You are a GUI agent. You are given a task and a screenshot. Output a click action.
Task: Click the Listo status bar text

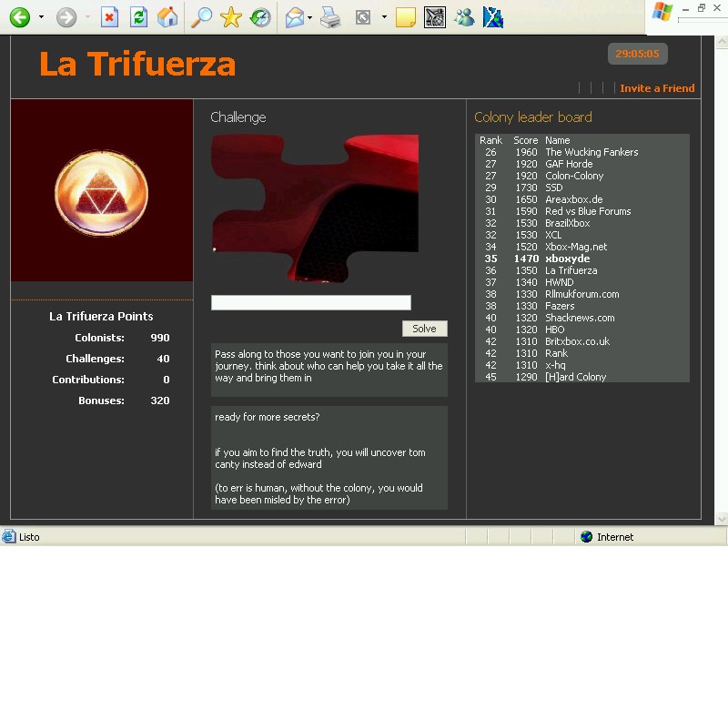29,537
